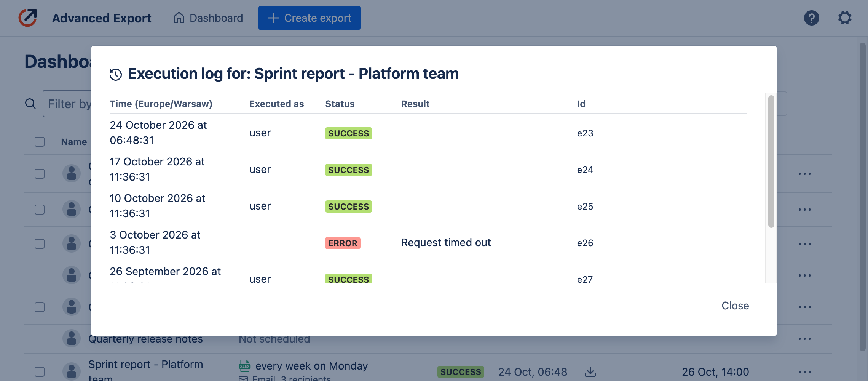Click the execution log history clock icon
868x381 pixels.
(116, 74)
